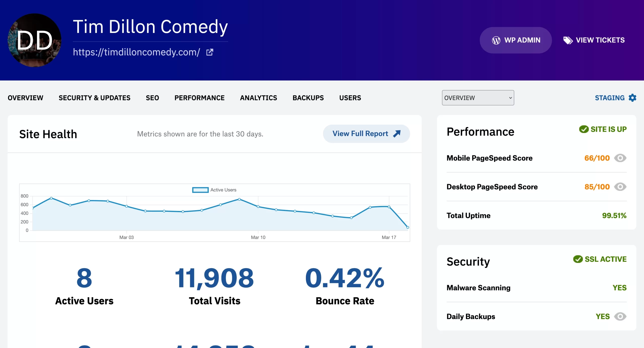
Task: Switch to the Overview tab
Action: pyautogui.click(x=25, y=98)
